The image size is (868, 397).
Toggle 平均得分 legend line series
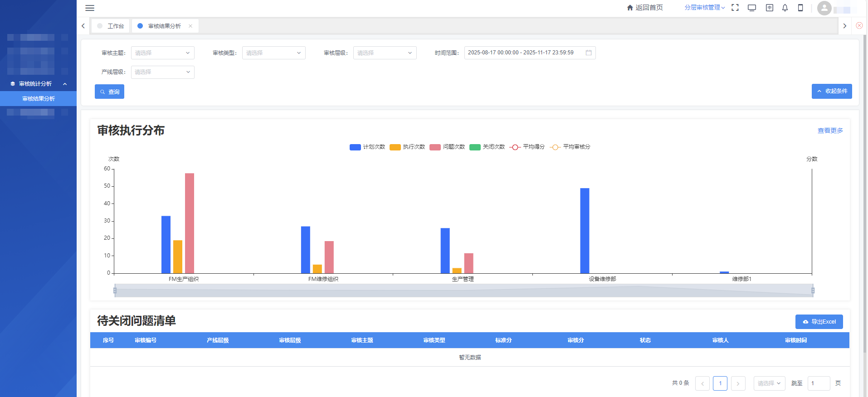click(x=527, y=147)
